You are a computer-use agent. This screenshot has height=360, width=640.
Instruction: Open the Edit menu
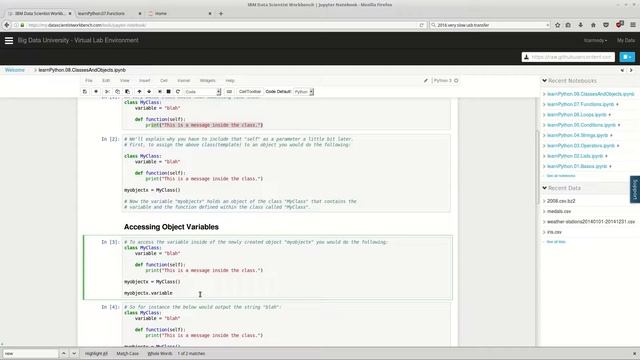coord(106,81)
